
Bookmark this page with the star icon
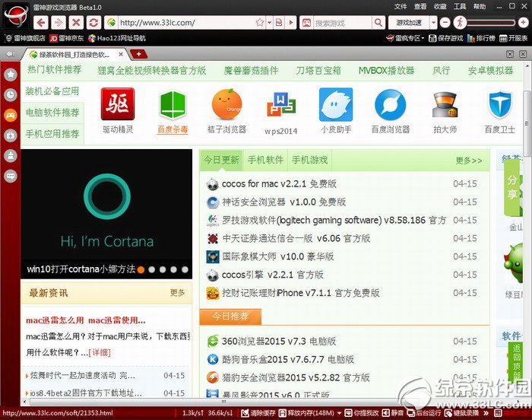260,23
